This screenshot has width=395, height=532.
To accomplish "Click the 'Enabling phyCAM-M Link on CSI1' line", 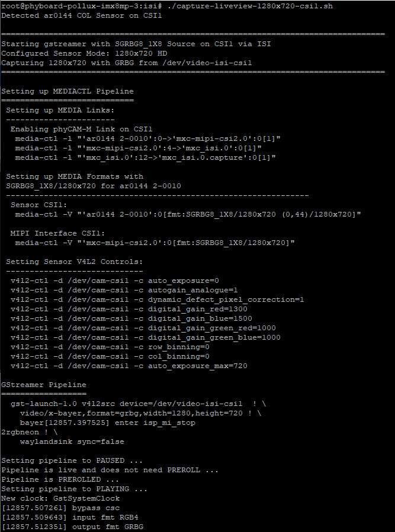I will click(82, 129).
